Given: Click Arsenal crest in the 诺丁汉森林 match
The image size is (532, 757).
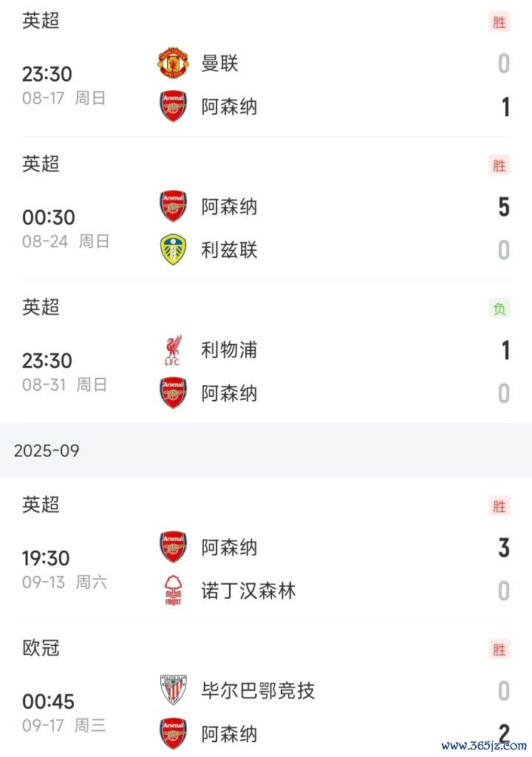Looking at the screenshot, I should click(x=174, y=548).
